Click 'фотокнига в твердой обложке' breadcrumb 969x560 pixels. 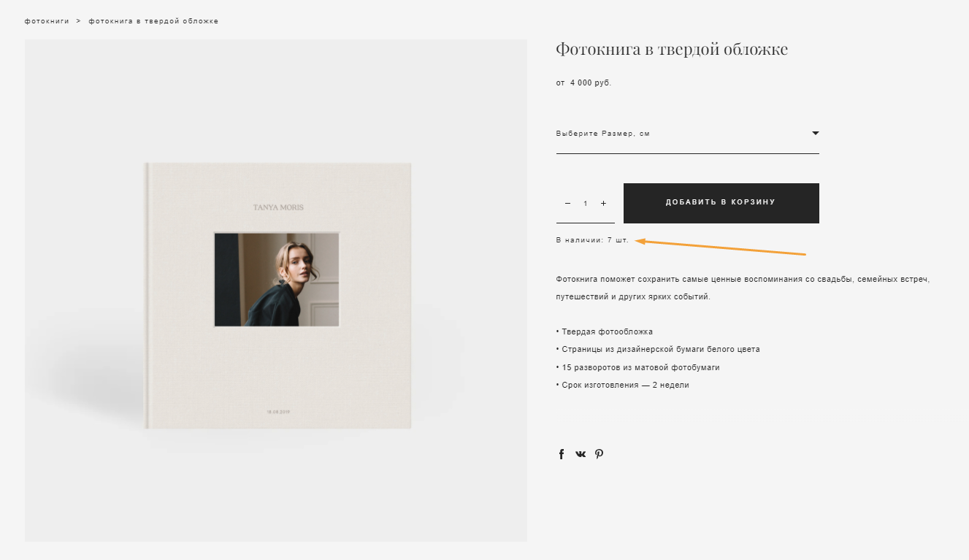point(153,21)
